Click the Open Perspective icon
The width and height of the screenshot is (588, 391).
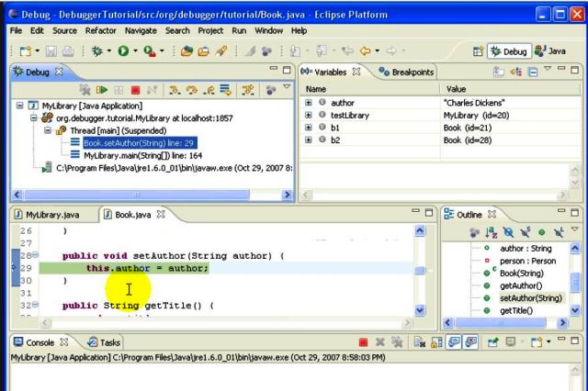pyautogui.click(x=478, y=51)
